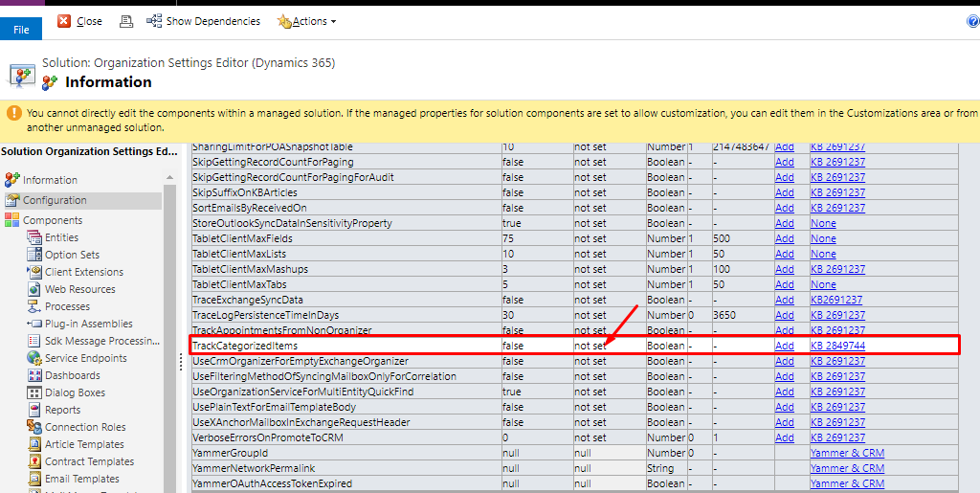Click the Email Templates icon
The image size is (980, 493).
34,479
